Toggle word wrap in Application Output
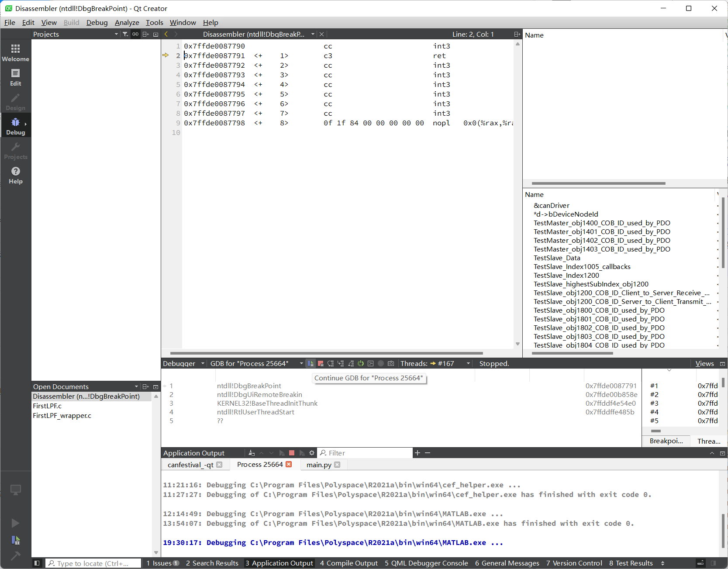Viewport: 728px width, 569px height. [x=311, y=453]
